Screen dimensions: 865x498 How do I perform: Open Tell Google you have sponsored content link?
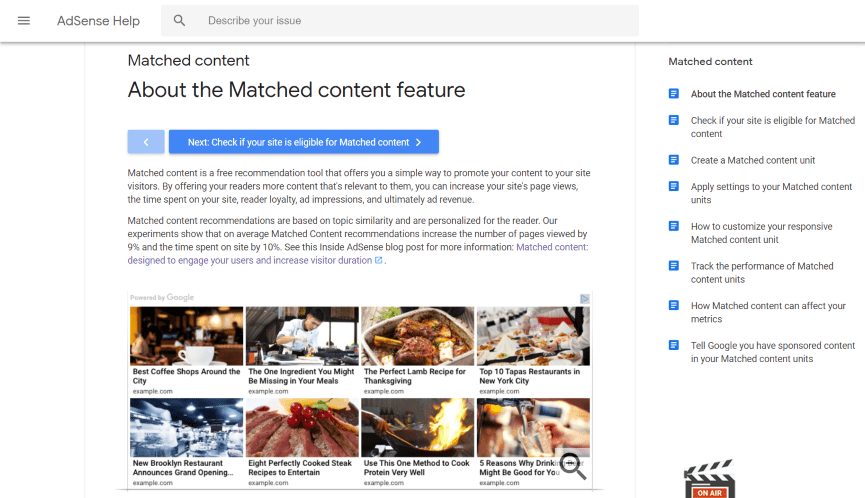click(x=772, y=352)
